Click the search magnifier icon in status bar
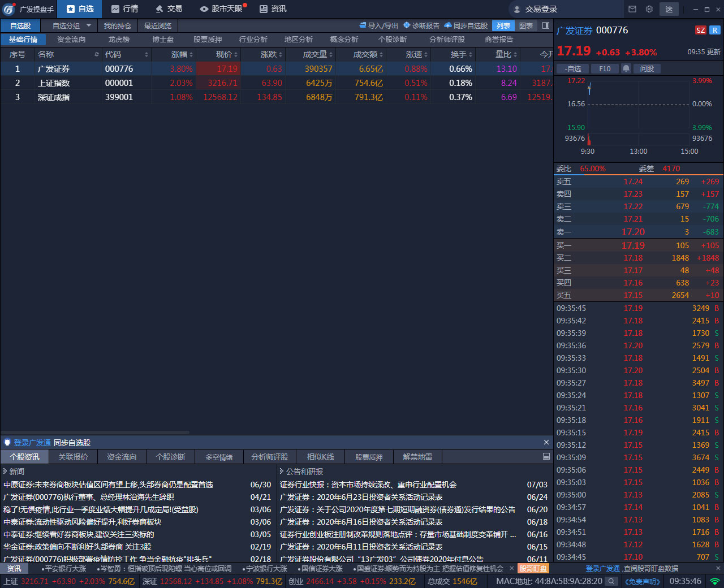724x588 pixels. [x=611, y=581]
